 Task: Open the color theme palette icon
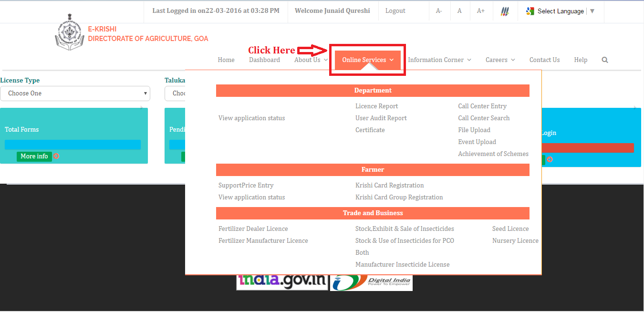pos(505,11)
